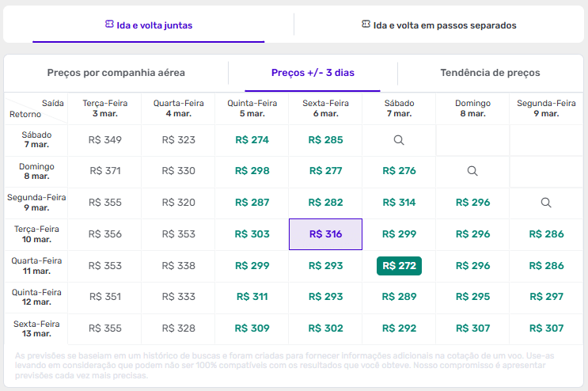Select highlighted lowest fare R$ 272
Viewport: 588px width, 391px height.
coord(399,266)
